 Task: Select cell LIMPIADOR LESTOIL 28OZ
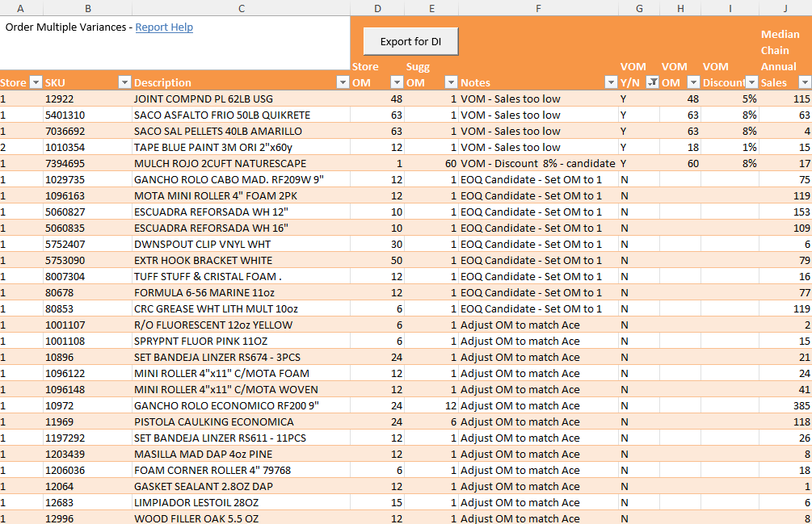tap(242, 503)
